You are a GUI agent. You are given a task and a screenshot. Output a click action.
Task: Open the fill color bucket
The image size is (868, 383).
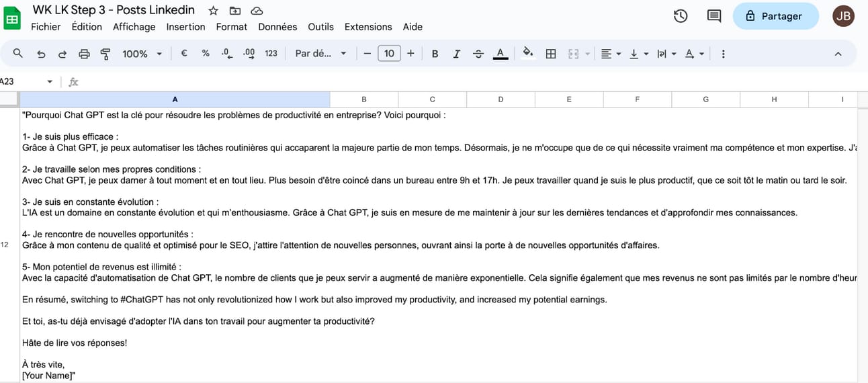528,53
